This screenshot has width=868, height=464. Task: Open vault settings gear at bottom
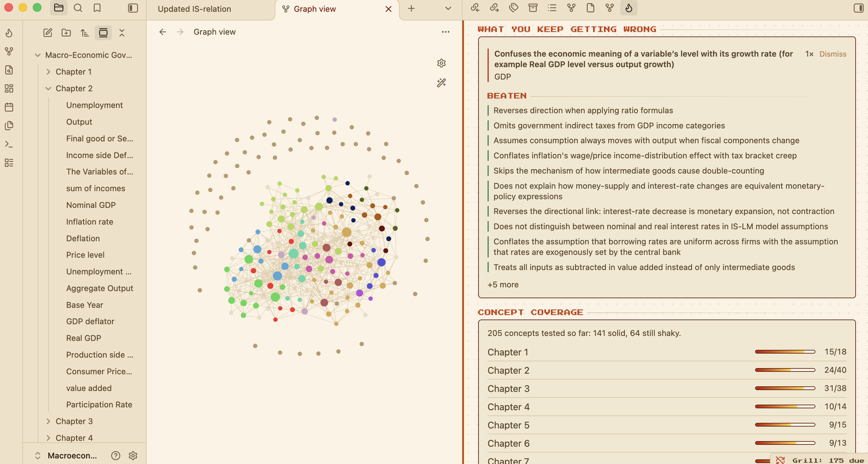[133, 456]
